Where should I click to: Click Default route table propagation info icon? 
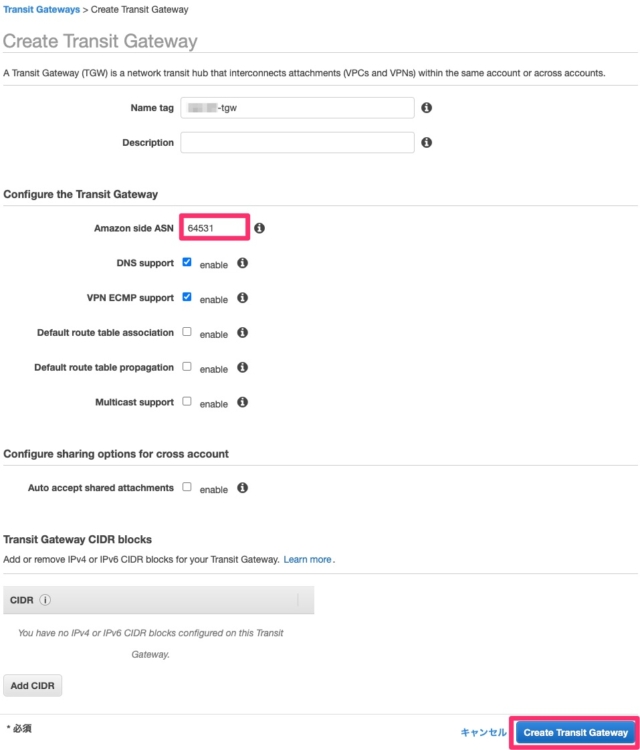(242, 367)
